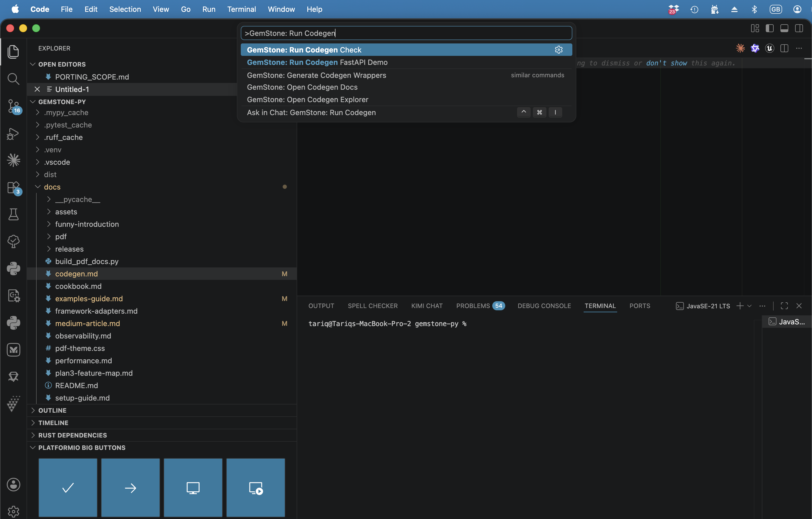Screen dimensions: 812x519
Task: Open the Explorer view in activity bar
Action: coord(13,52)
